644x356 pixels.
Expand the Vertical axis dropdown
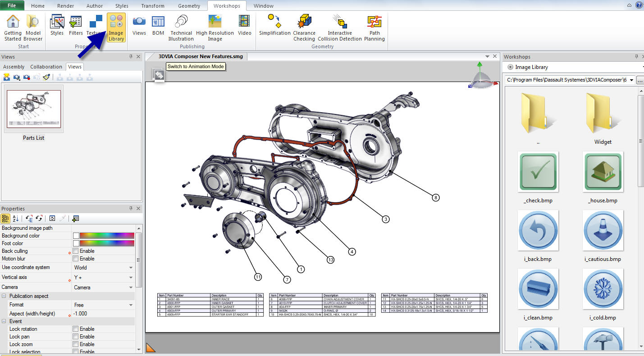click(x=131, y=278)
